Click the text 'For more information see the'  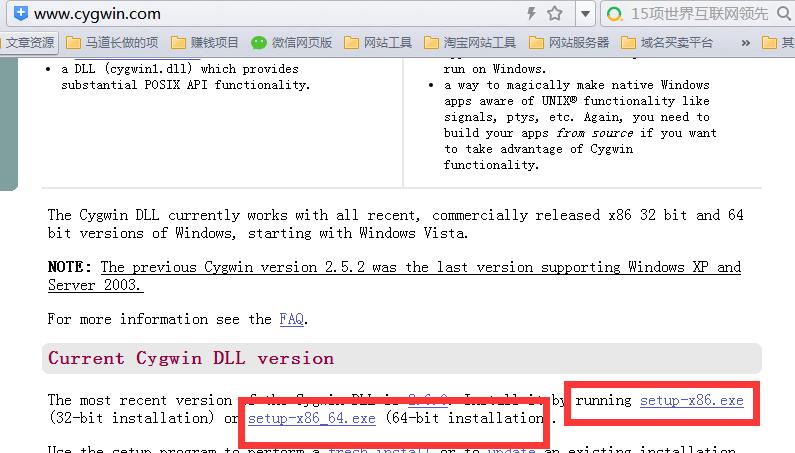coord(160,319)
